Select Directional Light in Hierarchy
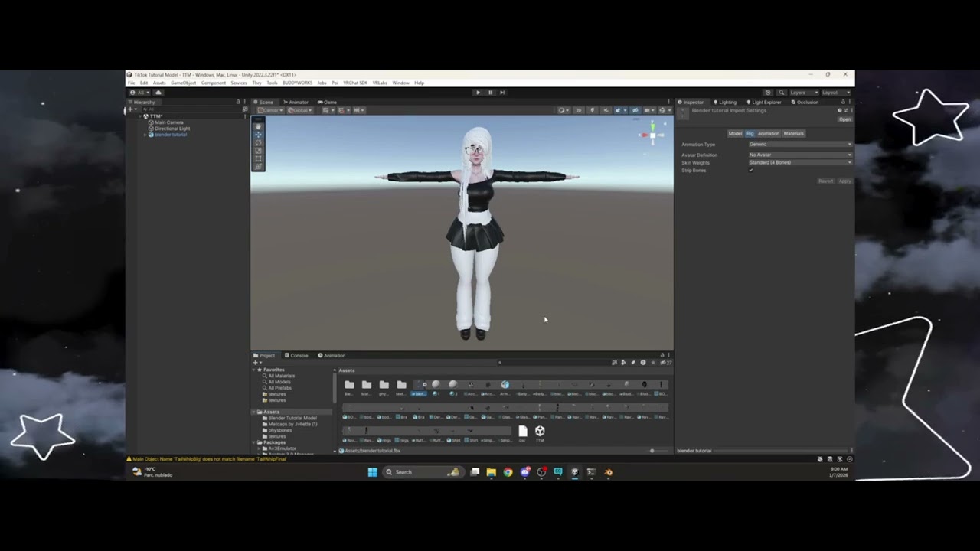 171,129
